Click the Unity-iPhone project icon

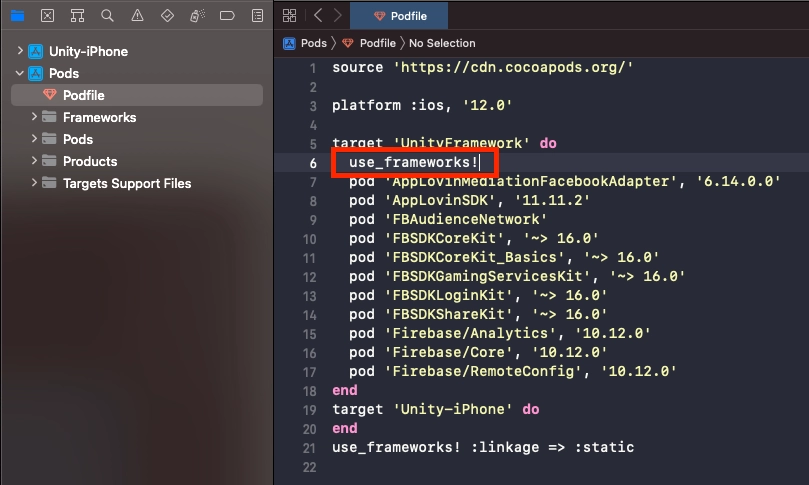click(x=36, y=51)
